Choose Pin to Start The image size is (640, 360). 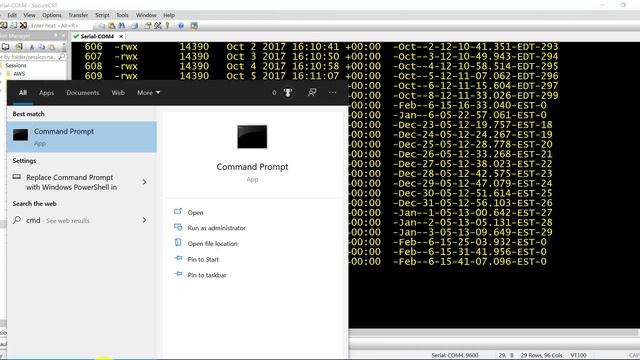(x=203, y=259)
